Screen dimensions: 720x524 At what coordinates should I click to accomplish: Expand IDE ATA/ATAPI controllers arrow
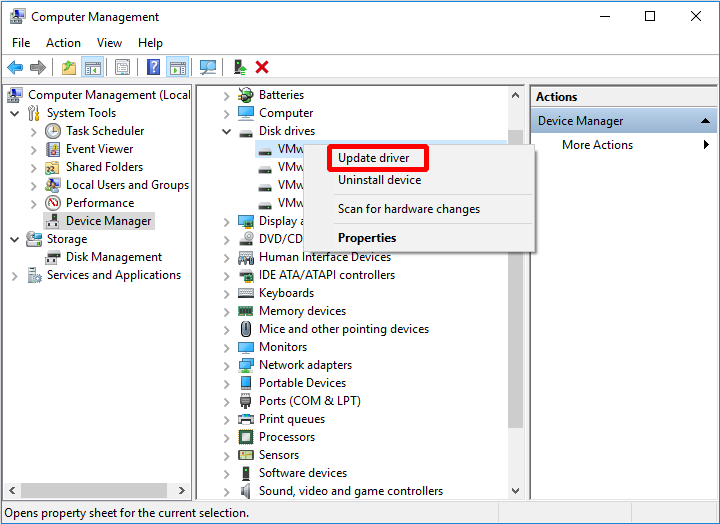click(x=226, y=276)
